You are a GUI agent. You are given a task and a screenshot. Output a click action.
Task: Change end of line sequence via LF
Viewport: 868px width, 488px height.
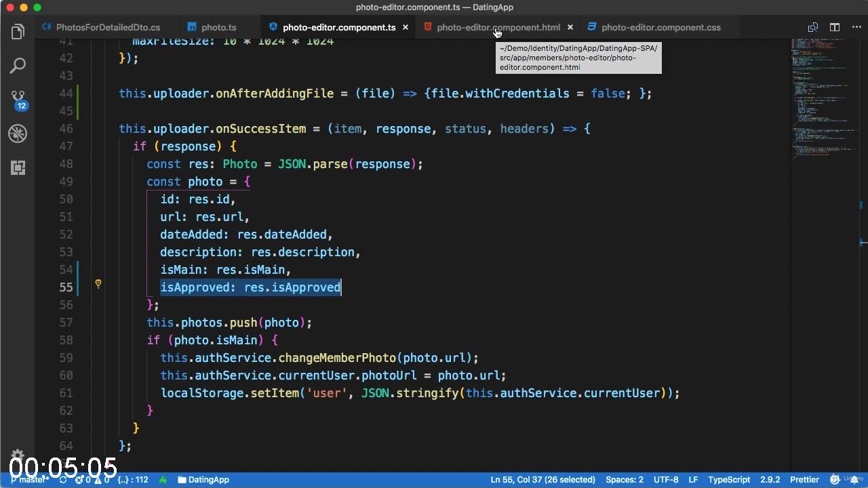(x=694, y=479)
